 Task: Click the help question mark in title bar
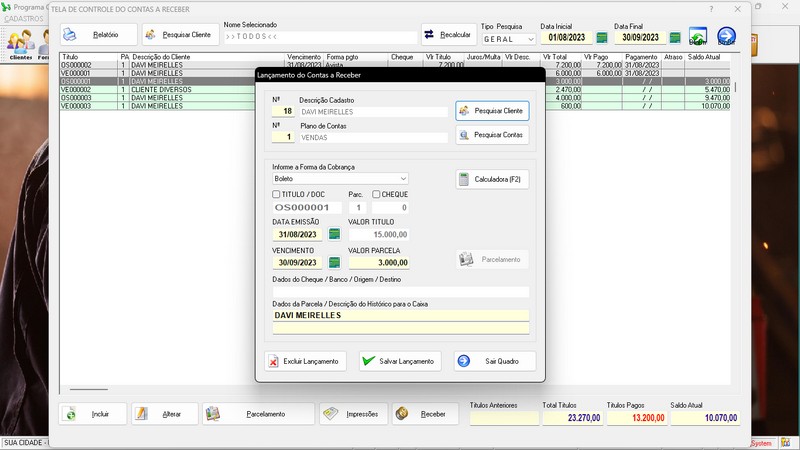[x=711, y=9]
